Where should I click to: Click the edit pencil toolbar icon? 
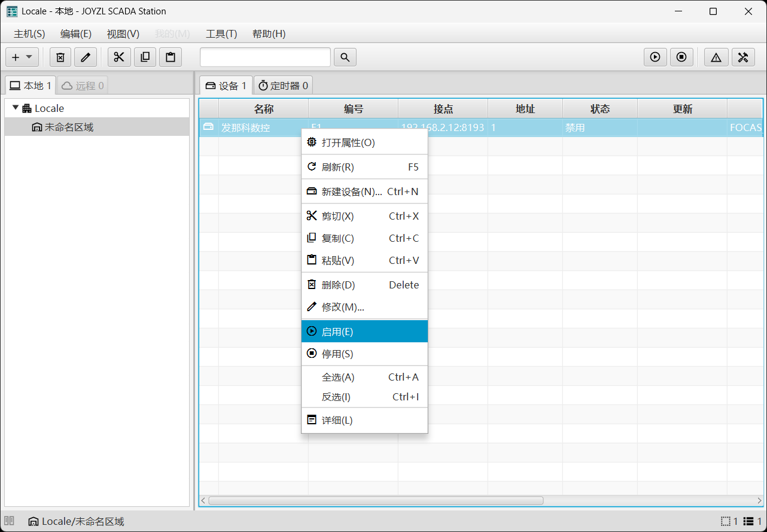pos(86,57)
